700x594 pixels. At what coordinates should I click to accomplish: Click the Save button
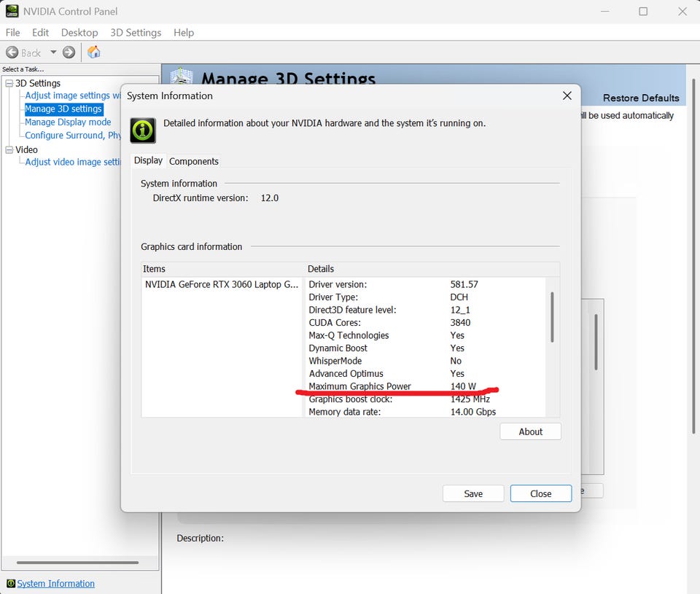[473, 493]
